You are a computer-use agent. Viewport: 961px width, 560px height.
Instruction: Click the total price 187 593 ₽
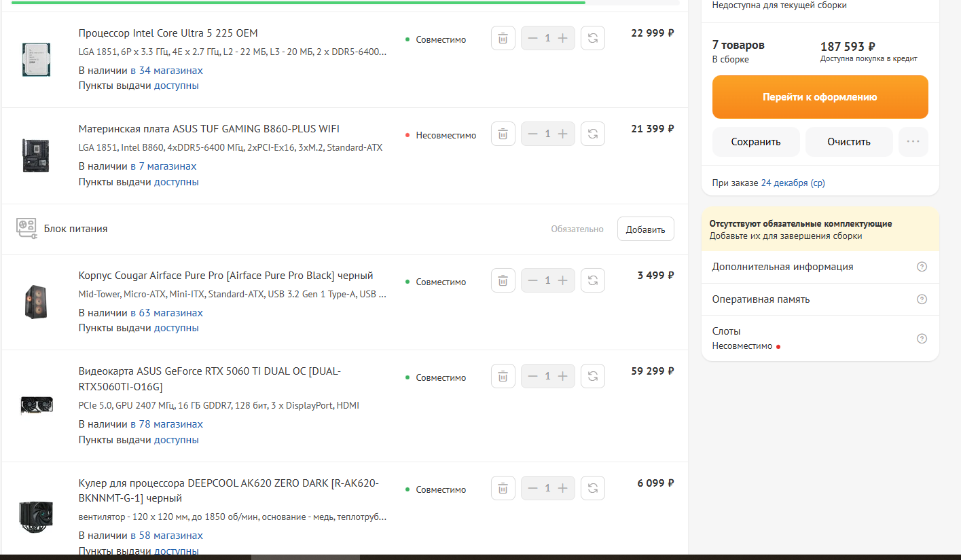[848, 47]
